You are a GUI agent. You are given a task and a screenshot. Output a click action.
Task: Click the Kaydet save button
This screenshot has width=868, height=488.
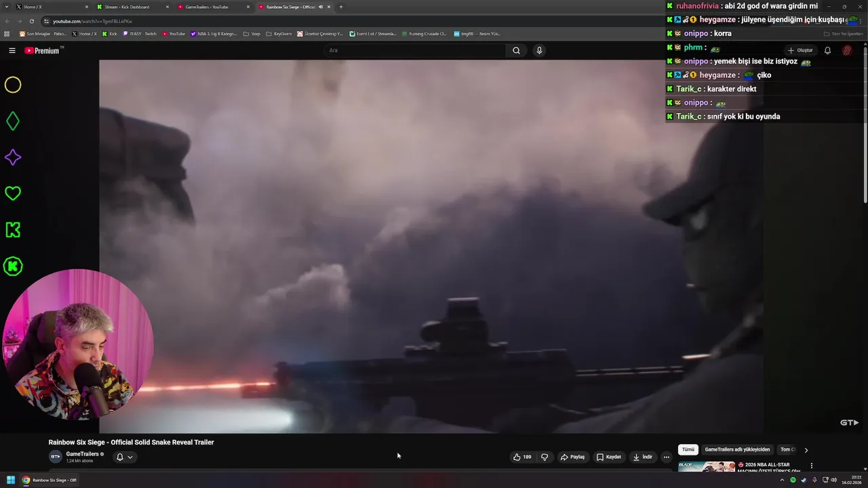coord(608,457)
